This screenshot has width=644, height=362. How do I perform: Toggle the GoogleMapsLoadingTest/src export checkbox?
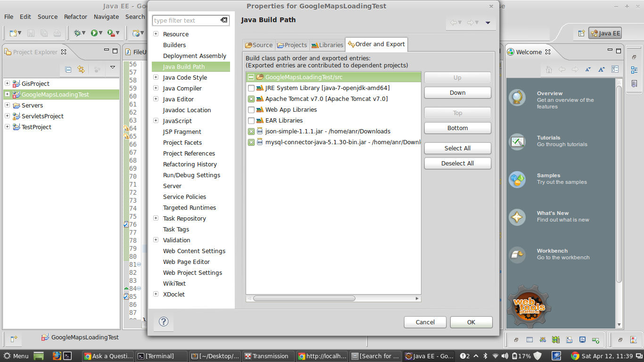(251, 77)
